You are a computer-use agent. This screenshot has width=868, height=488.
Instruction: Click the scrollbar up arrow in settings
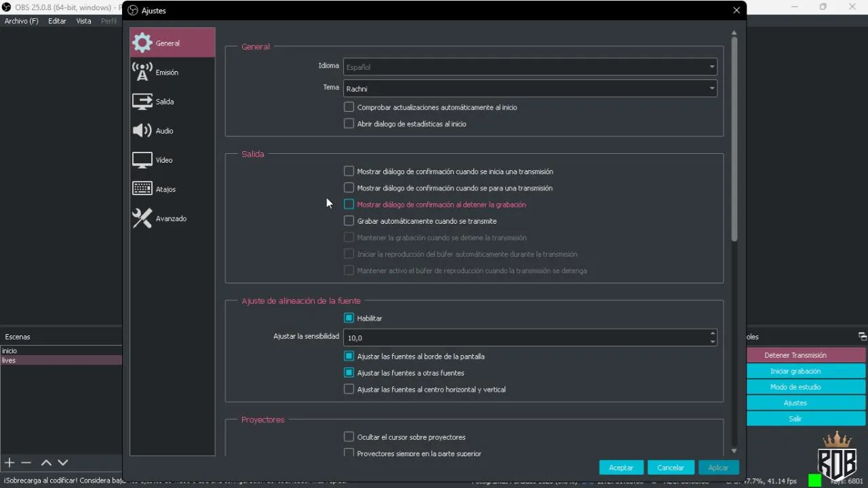tap(734, 33)
